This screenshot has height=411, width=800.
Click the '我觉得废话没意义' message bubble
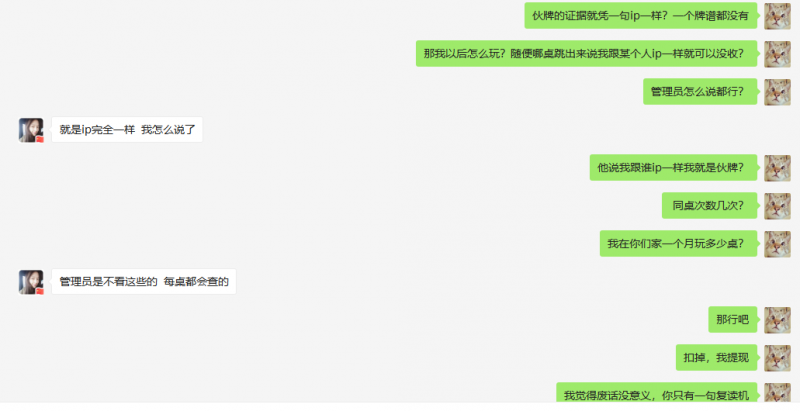[657, 393]
